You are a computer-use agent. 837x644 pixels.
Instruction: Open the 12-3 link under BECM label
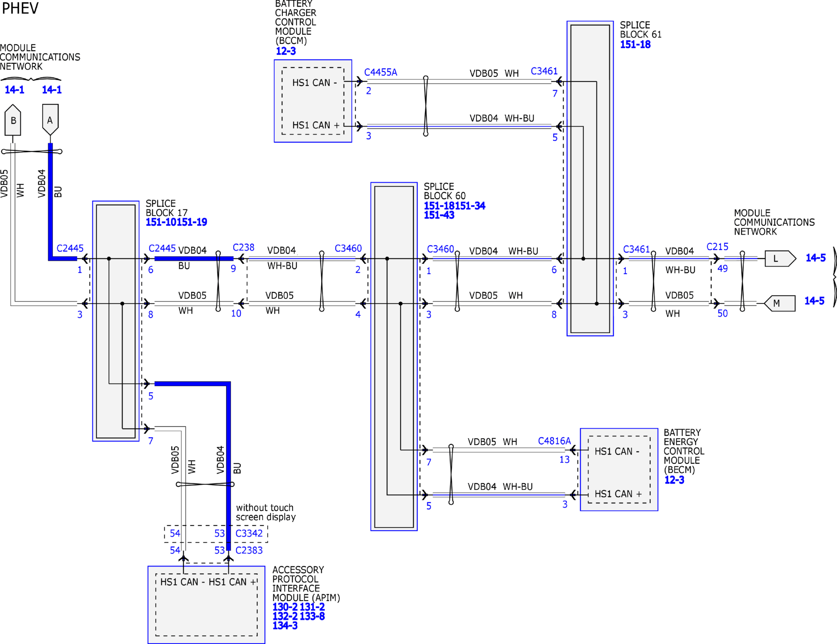coord(674,480)
